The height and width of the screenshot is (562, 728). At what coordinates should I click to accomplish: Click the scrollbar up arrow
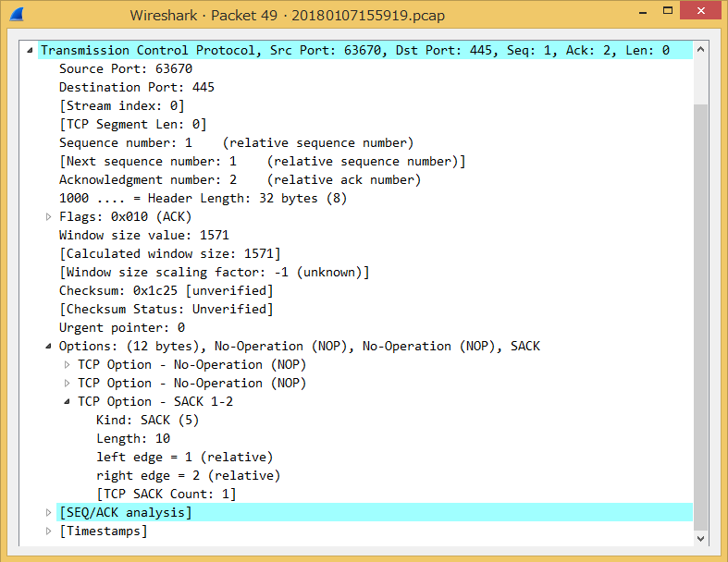[700, 50]
